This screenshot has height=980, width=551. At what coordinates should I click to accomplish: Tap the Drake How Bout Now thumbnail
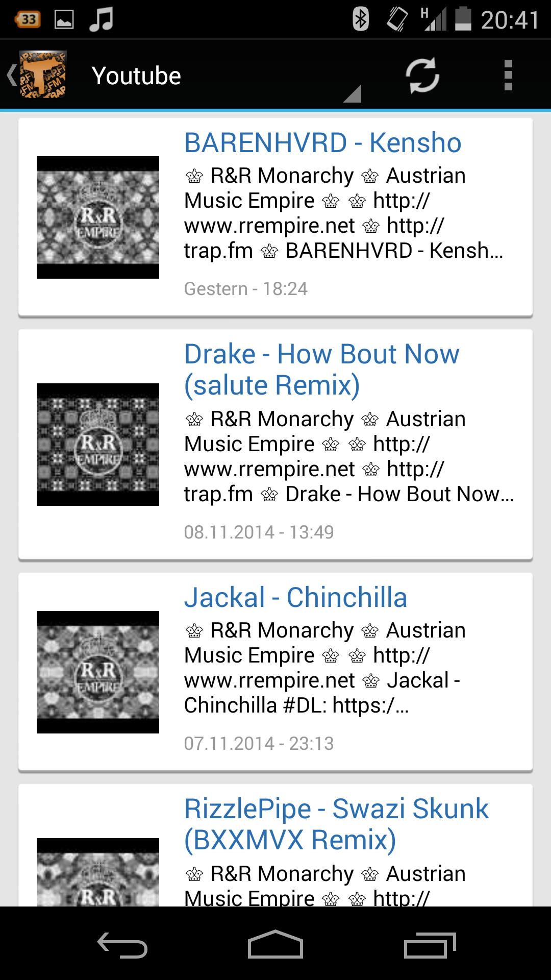[98, 445]
